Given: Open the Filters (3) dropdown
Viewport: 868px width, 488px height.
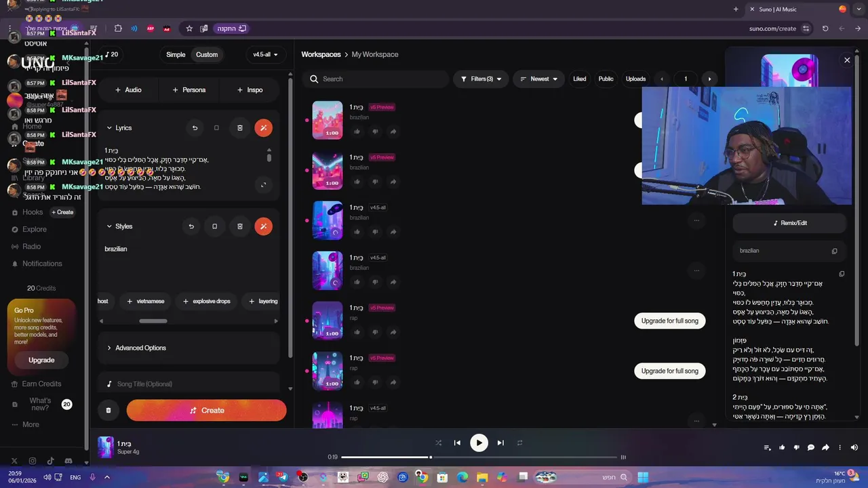Looking at the screenshot, I should tap(481, 79).
